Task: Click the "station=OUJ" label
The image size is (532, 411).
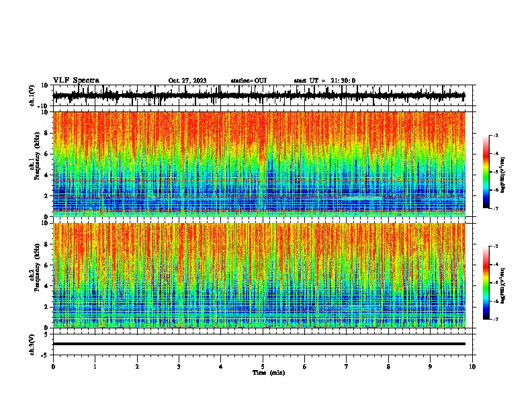Action: 249,81
